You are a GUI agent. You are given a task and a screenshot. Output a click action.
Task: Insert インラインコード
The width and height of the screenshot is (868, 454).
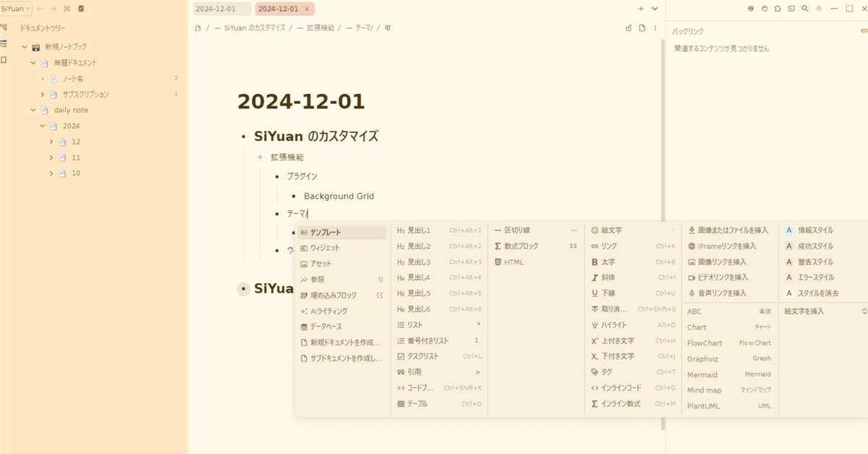[633, 387]
